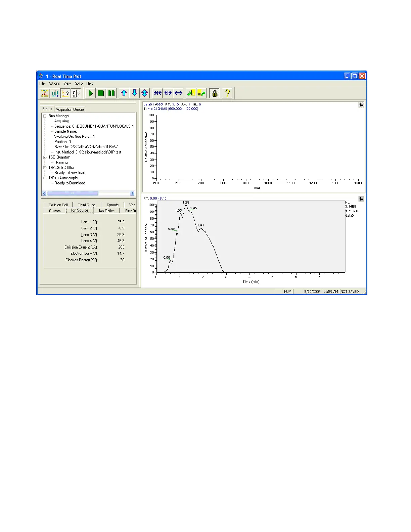The height and width of the screenshot is (532, 411).
Task: Pause analysis with the green pause button
Action: click(x=111, y=93)
